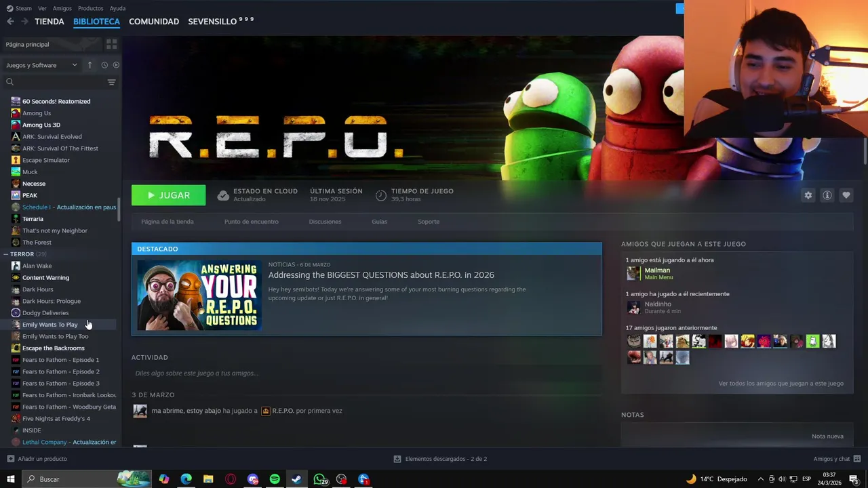Go forward with the right arrow
Screen dimensions: 868x488
(24, 22)
